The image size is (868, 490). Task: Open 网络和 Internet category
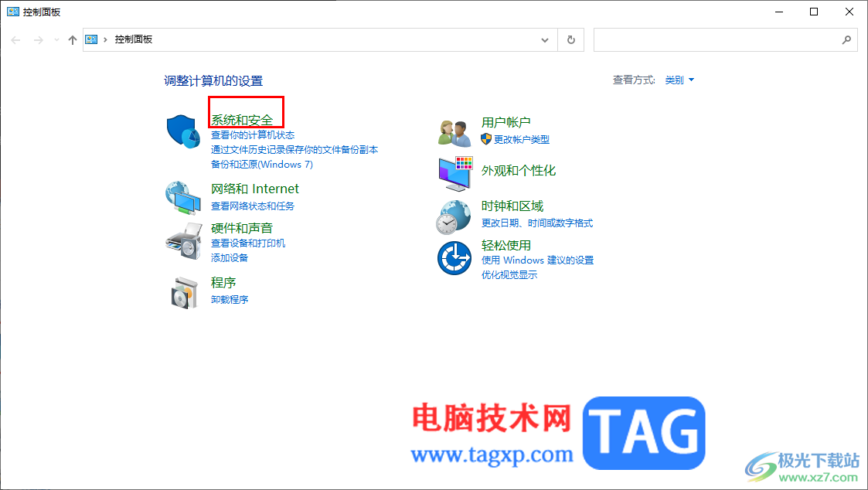click(254, 189)
